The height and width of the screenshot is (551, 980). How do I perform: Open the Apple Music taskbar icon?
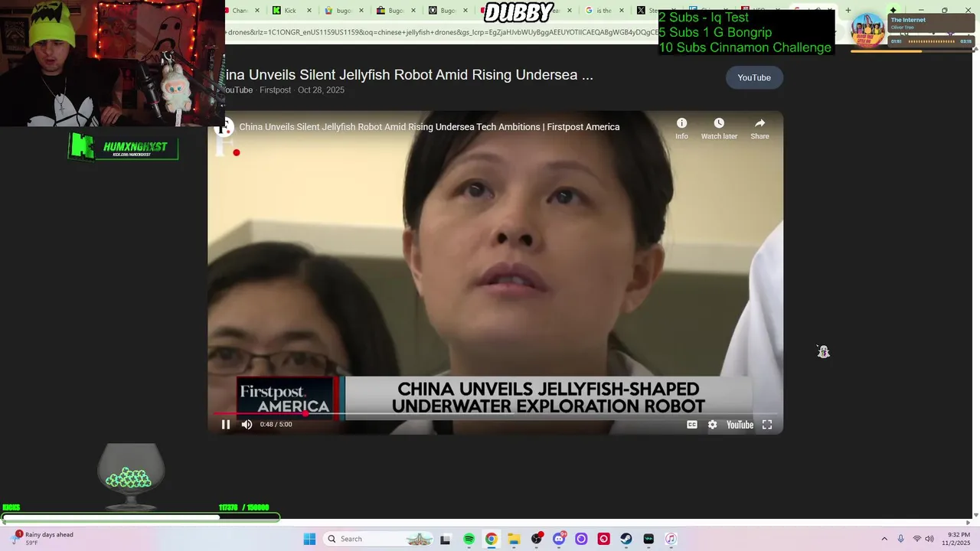coord(671,539)
